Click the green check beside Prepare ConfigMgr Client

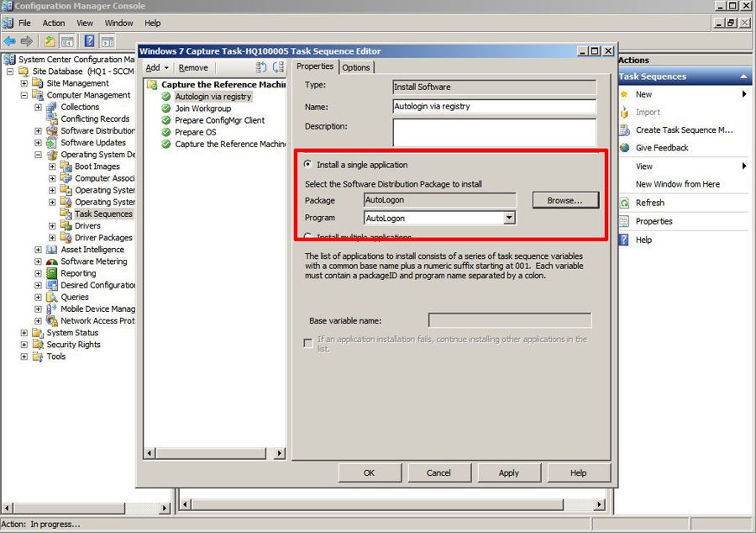point(166,120)
